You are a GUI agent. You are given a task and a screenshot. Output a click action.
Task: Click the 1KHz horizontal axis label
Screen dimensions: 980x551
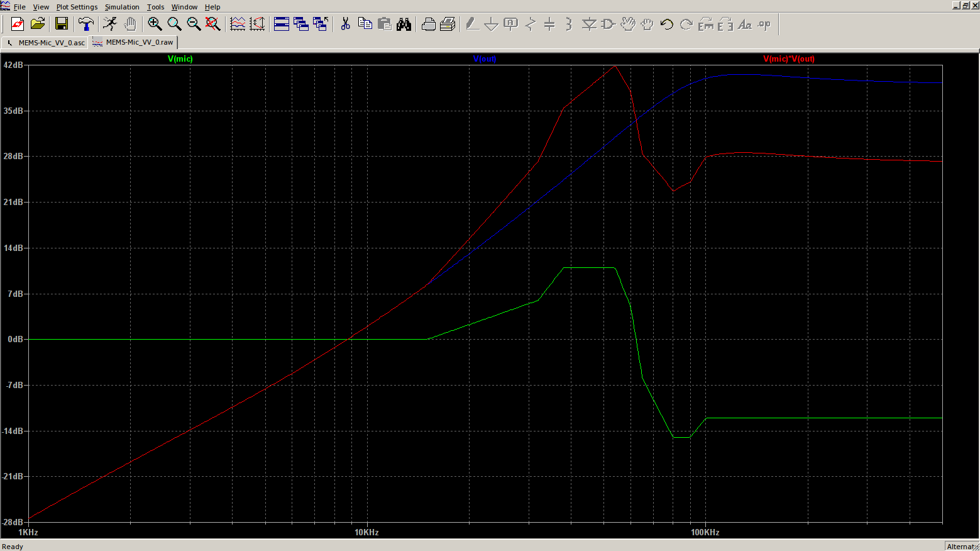tap(28, 532)
